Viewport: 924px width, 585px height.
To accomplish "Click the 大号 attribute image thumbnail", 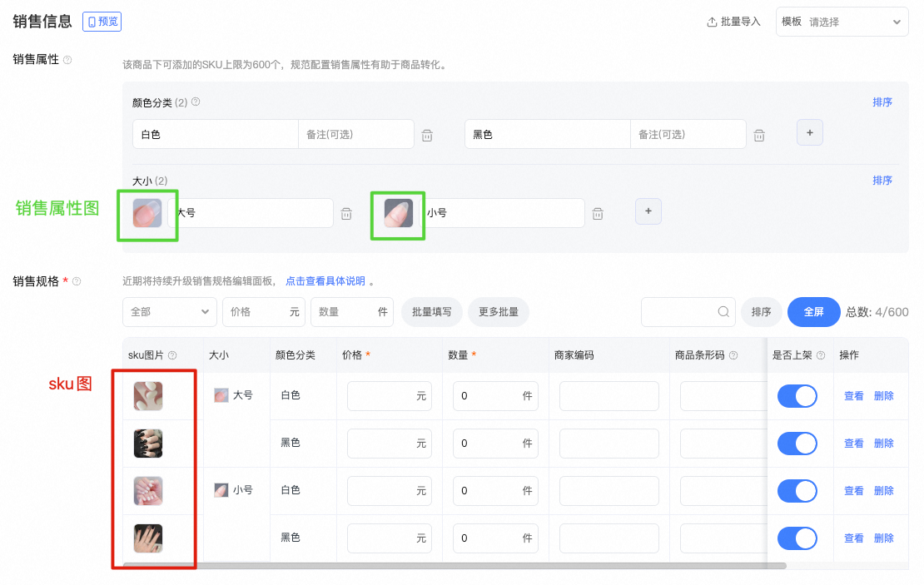I will 147,213.
